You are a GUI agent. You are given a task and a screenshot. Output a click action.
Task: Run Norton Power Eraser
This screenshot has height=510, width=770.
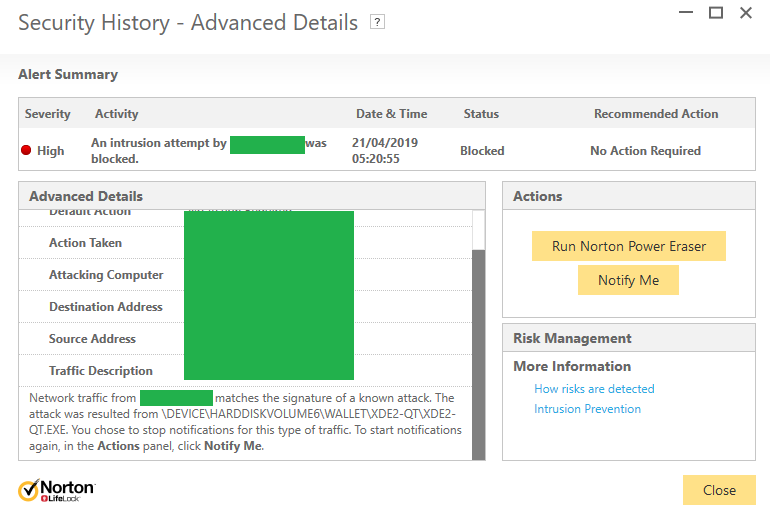629,246
